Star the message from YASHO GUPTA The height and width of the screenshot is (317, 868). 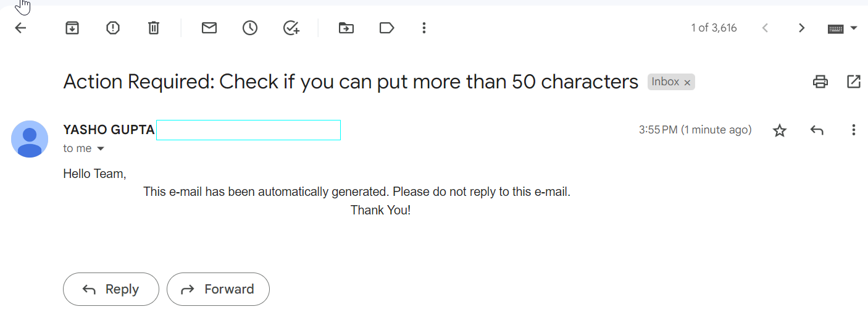click(x=780, y=130)
